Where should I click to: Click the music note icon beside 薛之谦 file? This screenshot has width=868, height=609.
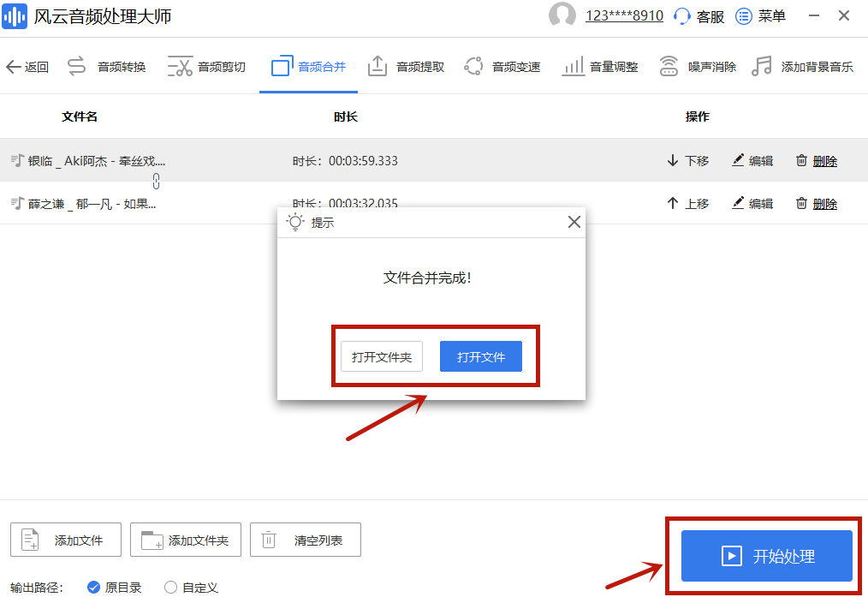tap(18, 203)
